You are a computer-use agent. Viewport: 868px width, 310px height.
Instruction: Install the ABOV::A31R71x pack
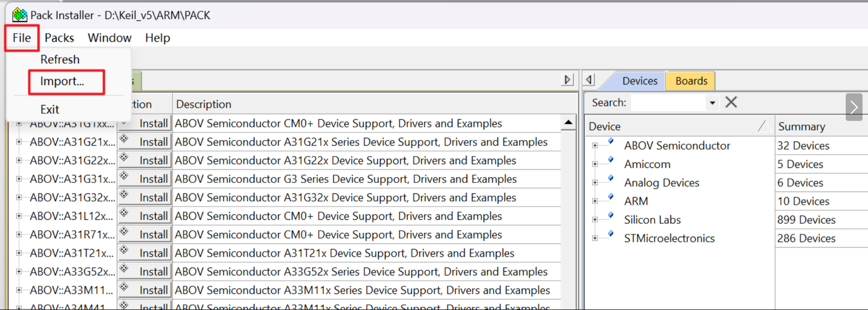pyautogui.click(x=145, y=234)
